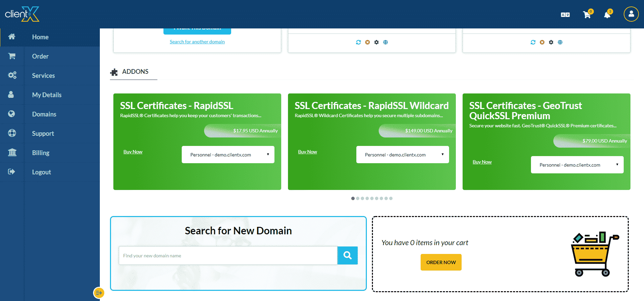Select the first addon carousel dot

353,198
